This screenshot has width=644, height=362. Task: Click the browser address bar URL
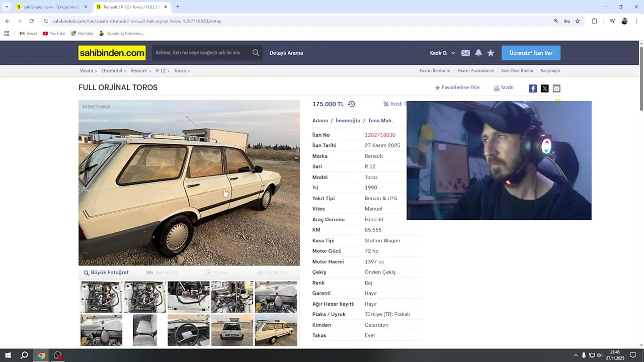pyautogui.click(x=137, y=21)
